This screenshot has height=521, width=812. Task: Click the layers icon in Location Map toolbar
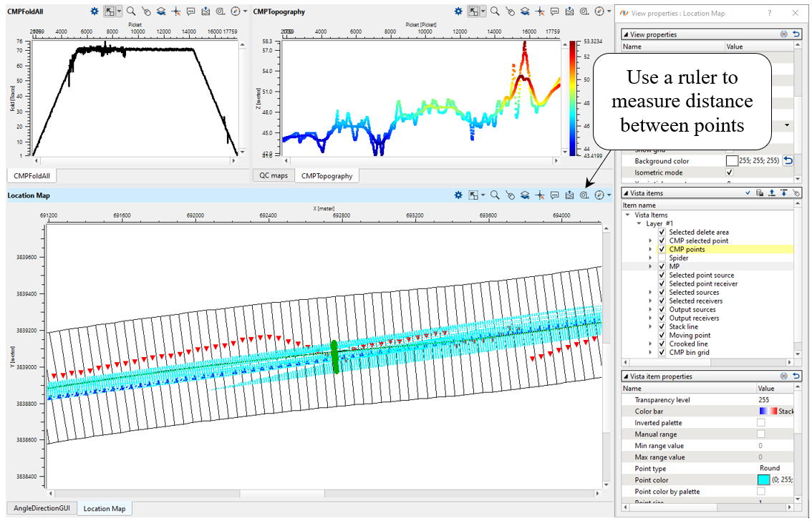(x=524, y=195)
